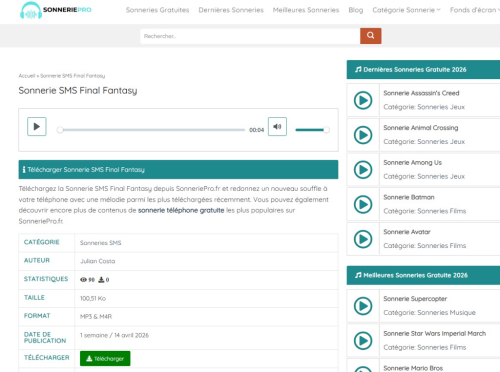Open Sonnerie Batman title link

pos(409,197)
